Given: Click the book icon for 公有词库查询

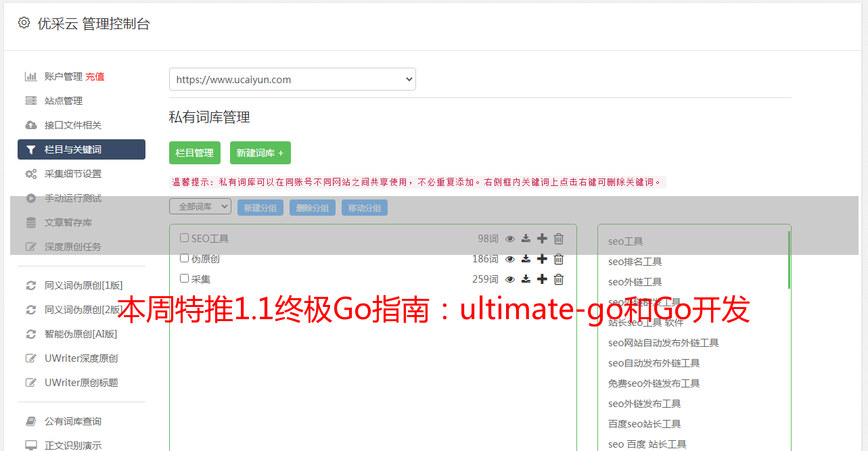Looking at the screenshot, I should (x=31, y=421).
